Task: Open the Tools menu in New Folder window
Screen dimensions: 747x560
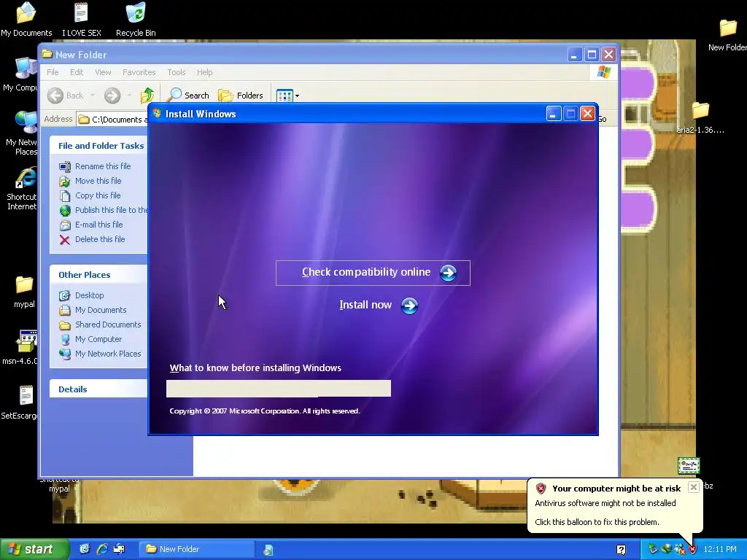Action: click(177, 72)
